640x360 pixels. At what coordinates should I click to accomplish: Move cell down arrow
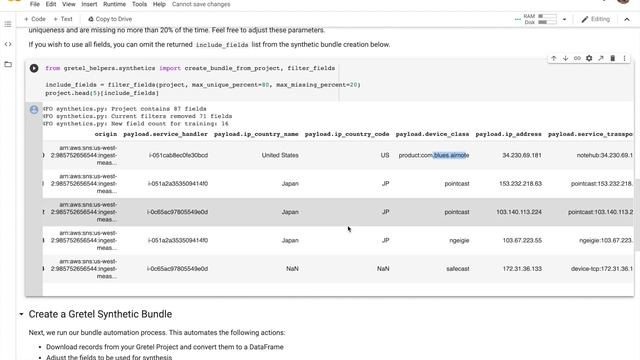pyautogui.click(x=565, y=58)
